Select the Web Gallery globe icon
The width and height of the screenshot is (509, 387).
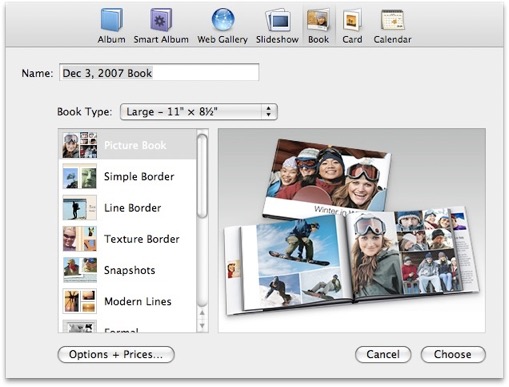[223, 20]
